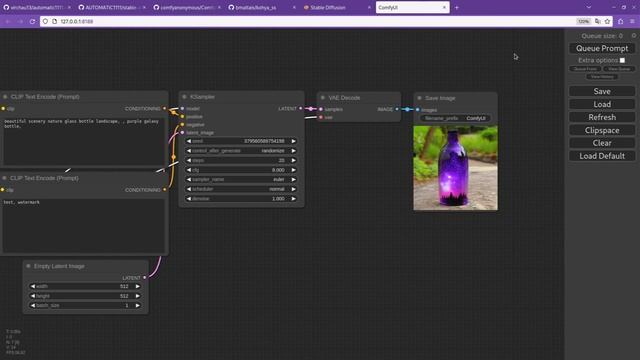Increase steps using the right arrow
The height and width of the screenshot is (360, 640).
pos(293,160)
